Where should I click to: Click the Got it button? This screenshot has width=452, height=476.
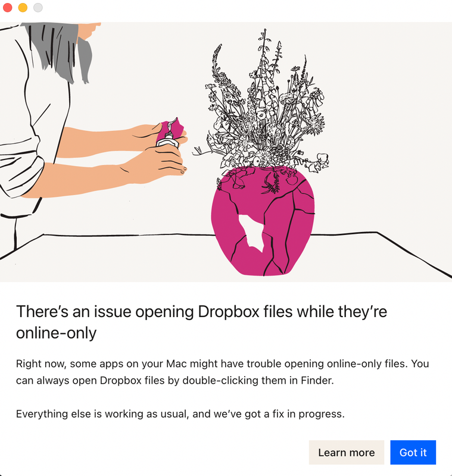413,452
